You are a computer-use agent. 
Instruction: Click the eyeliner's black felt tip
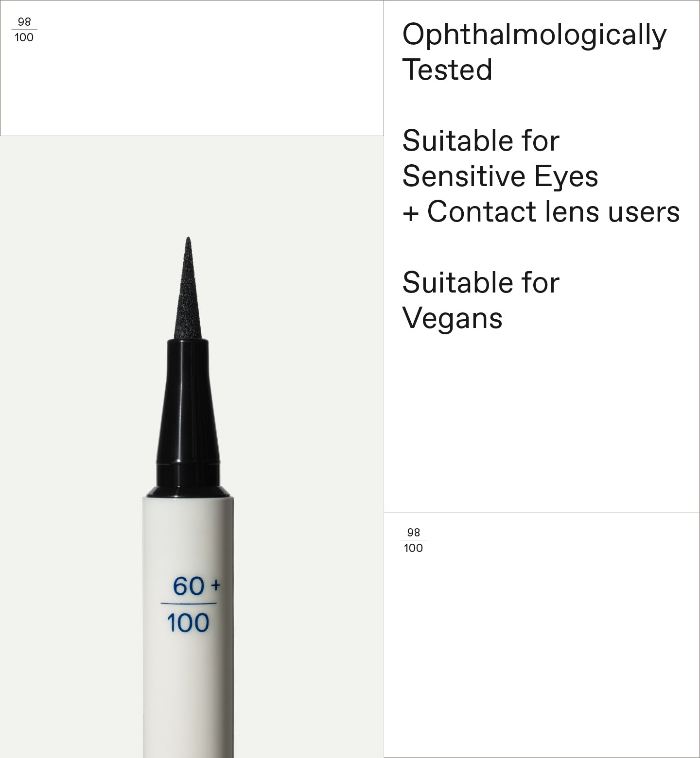click(x=188, y=296)
